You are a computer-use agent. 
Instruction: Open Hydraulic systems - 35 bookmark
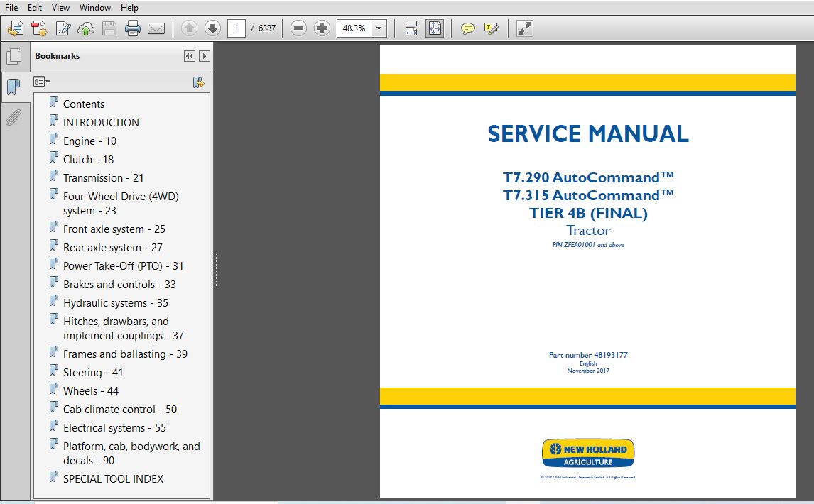point(116,302)
